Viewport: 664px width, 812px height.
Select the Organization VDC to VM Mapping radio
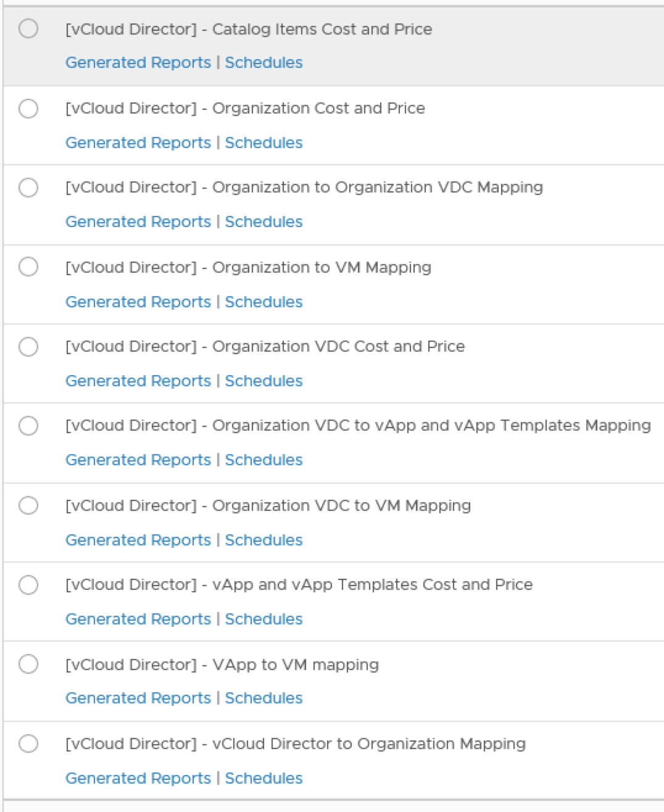click(x=28, y=505)
